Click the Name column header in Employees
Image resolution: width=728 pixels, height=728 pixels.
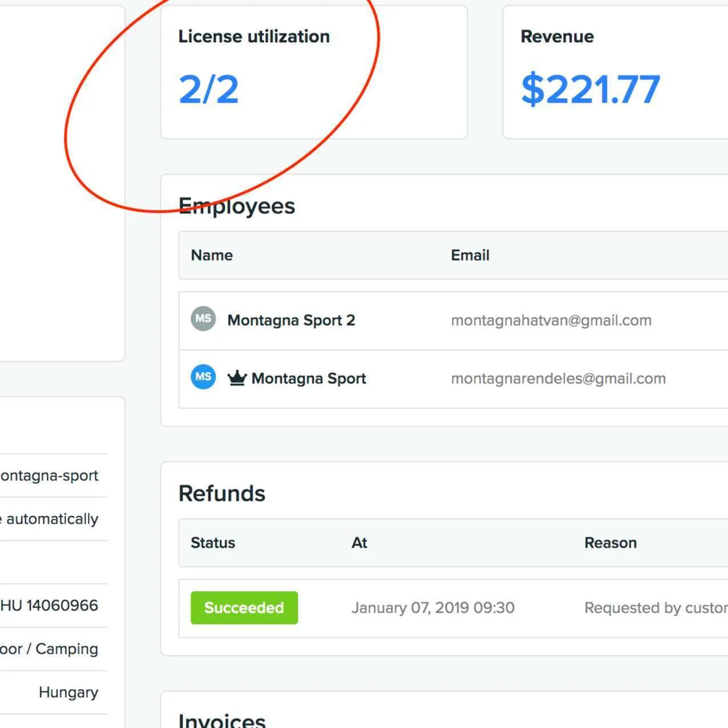point(212,256)
